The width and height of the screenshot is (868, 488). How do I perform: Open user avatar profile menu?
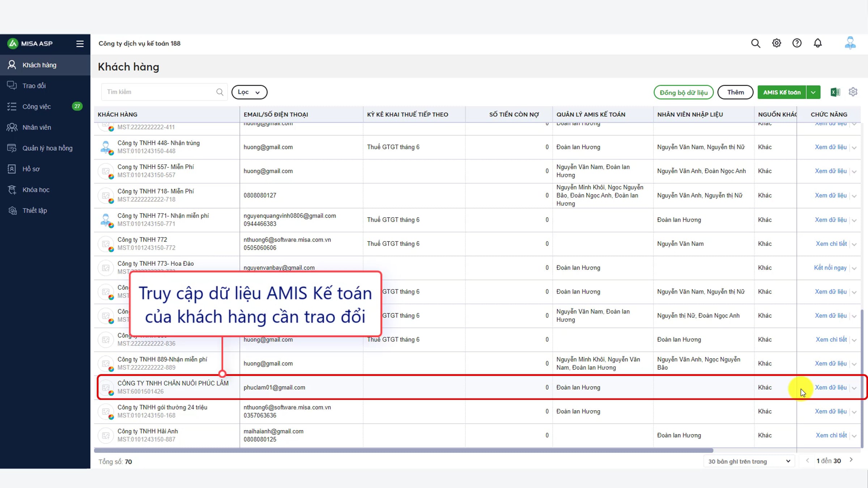[x=850, y=43]
